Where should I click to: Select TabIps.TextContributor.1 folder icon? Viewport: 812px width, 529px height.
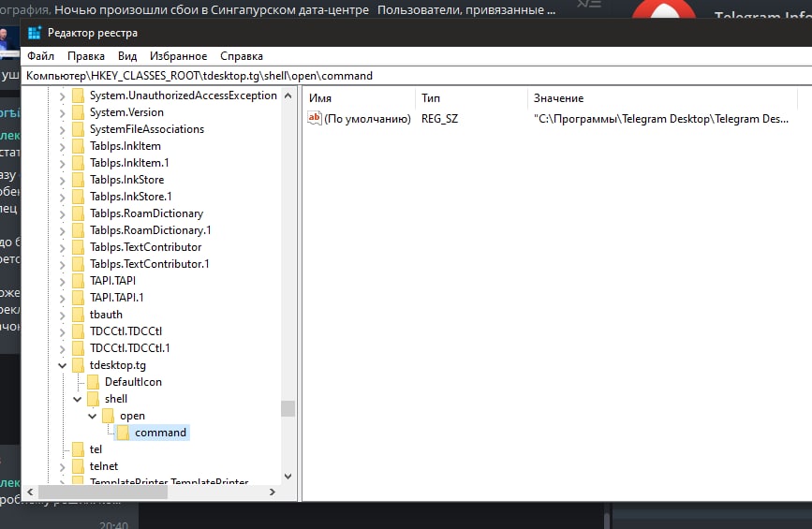point(78,264)
